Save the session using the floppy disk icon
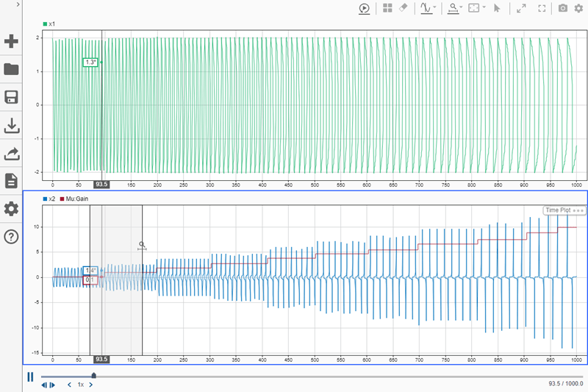The width and height of the screenshot is (588, 392). pyautogui.click(x=11, y=97)
